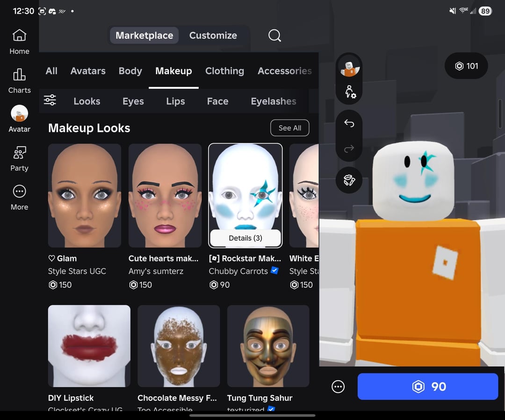This screenshot has height=420, width=505.
Task: Open options menu beside buy button
Action: 338,386
